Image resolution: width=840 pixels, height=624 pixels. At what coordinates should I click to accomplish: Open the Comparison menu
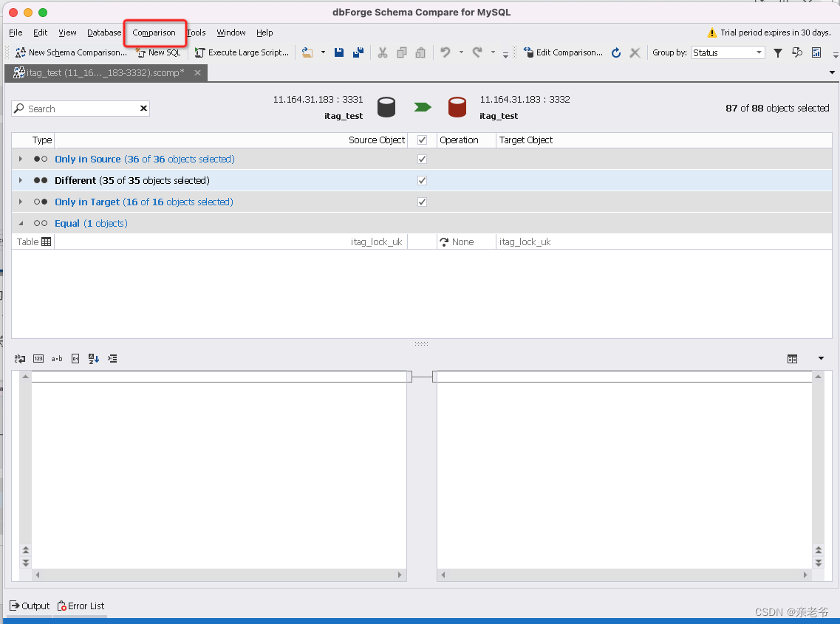(x=154, y=32)
